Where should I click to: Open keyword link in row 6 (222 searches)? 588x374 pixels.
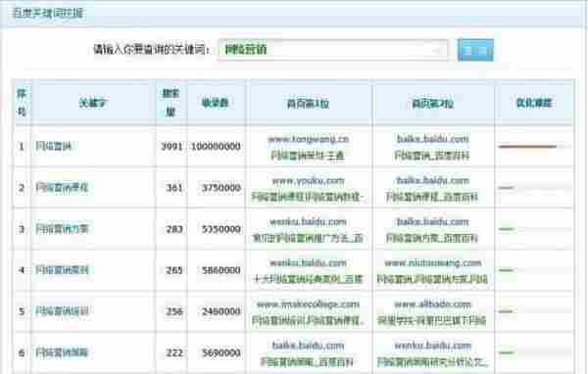(62, 352)
